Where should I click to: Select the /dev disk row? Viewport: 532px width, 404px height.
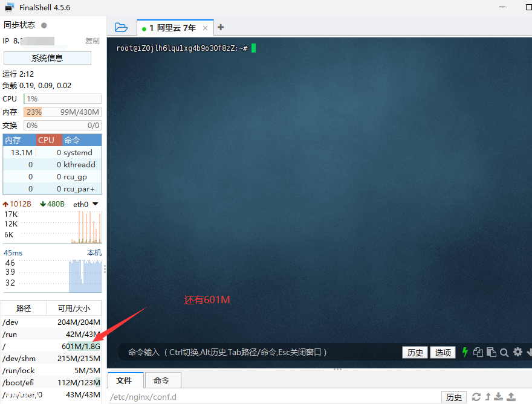[51, 322]
